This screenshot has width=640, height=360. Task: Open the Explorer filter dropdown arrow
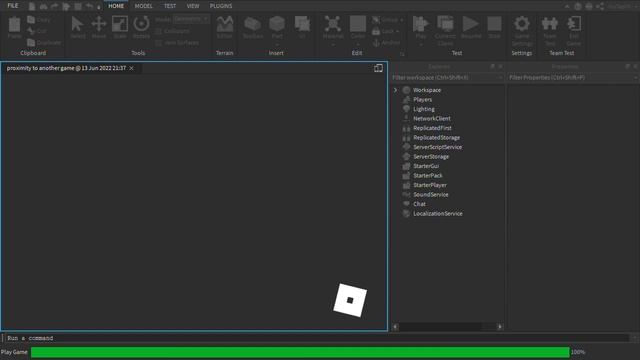point(500,78)
